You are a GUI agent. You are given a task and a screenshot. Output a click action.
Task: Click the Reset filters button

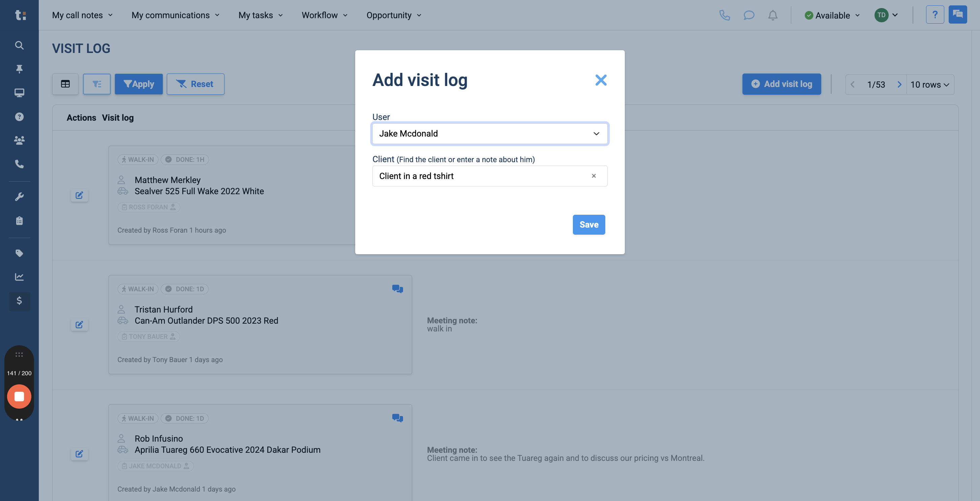pos(195,84)
